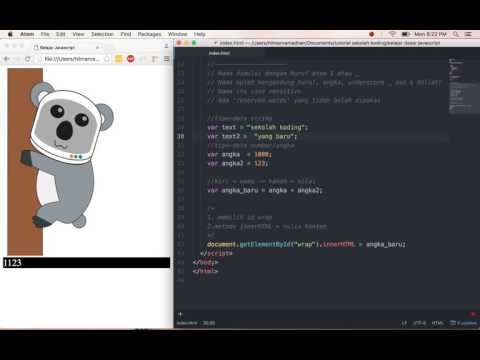Open the Atom application menu
The width and height of the screenshot is (480, 360).
27,34
